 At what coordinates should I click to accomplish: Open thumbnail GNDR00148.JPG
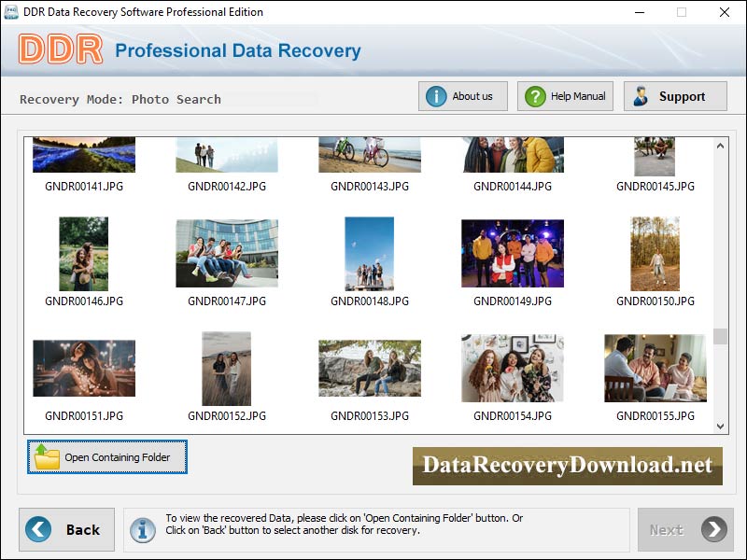coord(369,254)
